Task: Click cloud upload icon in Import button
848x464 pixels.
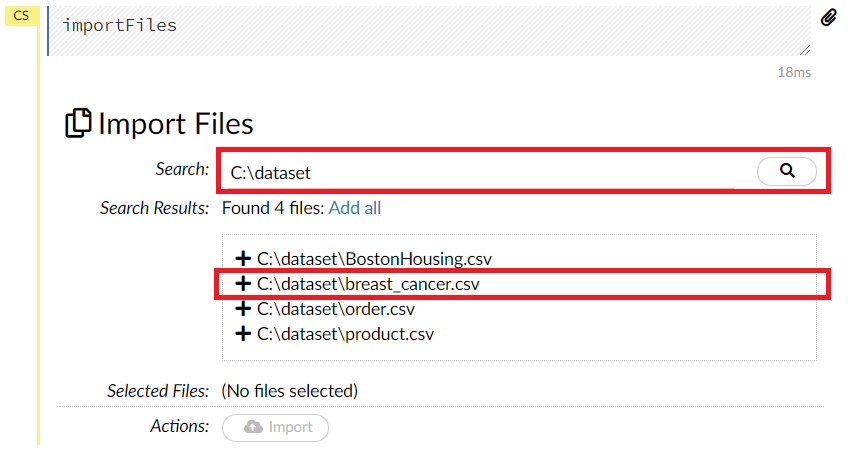Action: coord(254,427)
